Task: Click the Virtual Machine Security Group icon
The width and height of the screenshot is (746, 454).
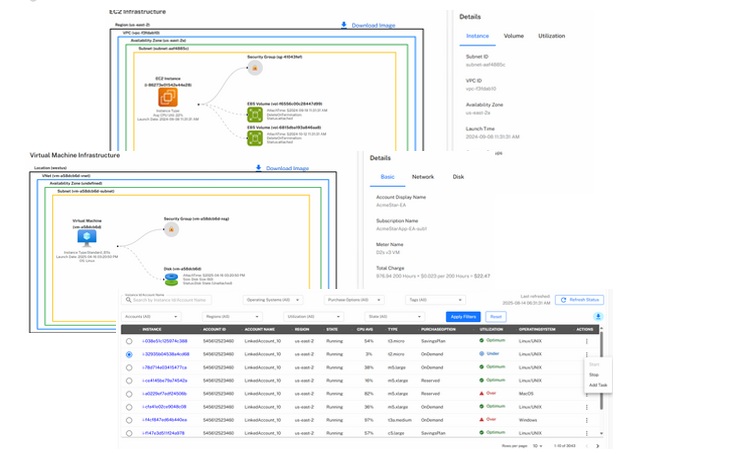Action: click(x=171, y=229)
